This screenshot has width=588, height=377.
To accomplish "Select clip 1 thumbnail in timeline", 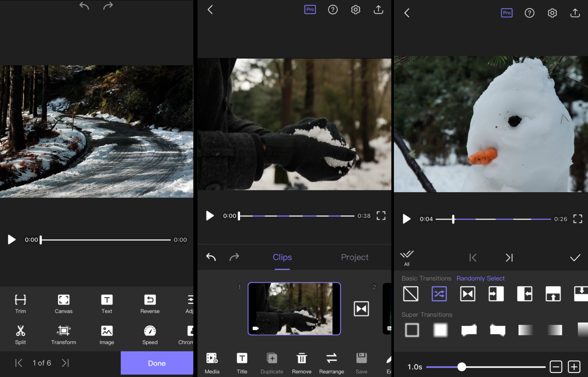I will tap(294, 308).
